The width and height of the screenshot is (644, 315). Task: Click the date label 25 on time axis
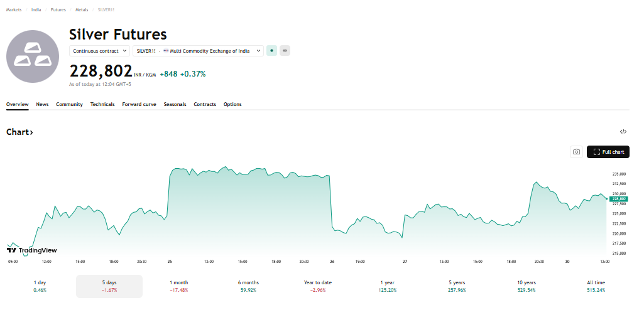pos(170,262)
